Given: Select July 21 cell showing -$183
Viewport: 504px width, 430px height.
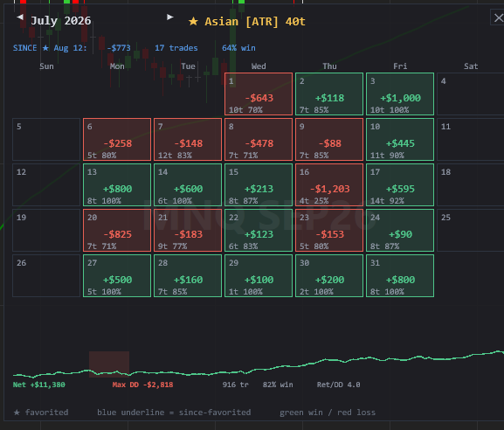Looking at the screenshot, I should tap(188, 230).
